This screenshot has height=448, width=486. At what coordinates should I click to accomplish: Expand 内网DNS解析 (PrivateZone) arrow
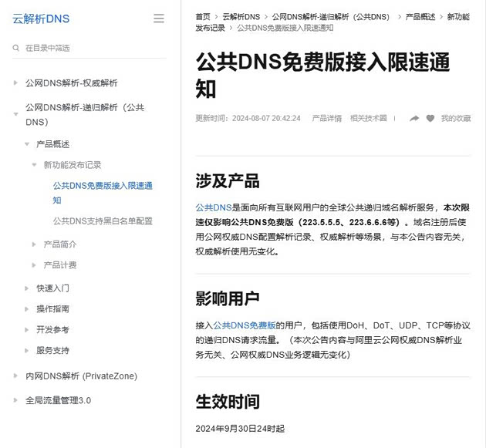(16, 376)
